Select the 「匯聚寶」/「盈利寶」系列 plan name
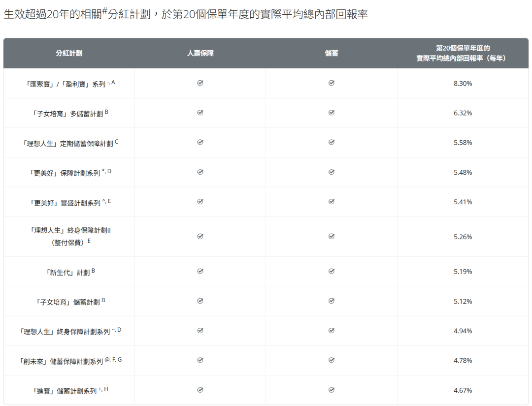Viewport: 532px width, 406px height. [69, 83]
